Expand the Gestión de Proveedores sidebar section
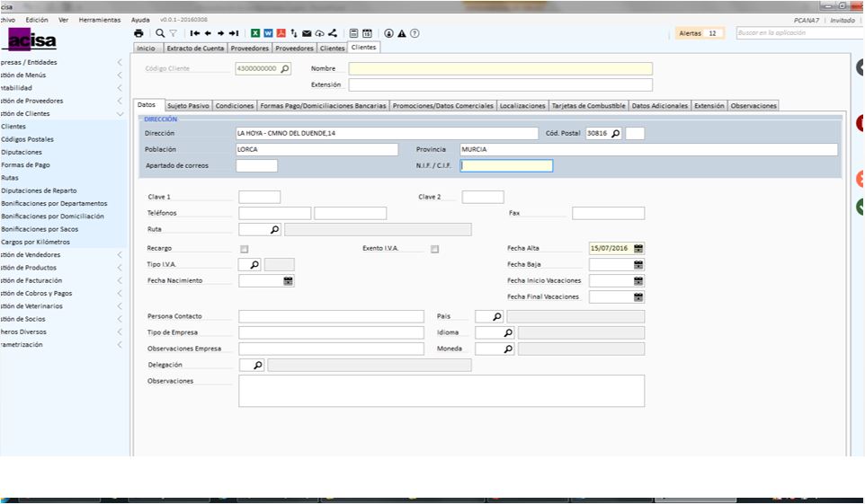Screen dimensions: 865x504 [x=120, y=101]
